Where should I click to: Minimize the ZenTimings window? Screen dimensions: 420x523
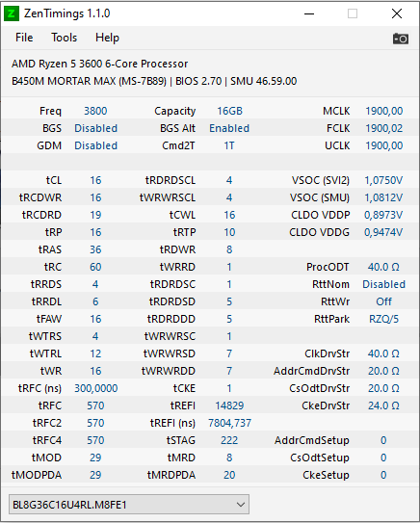pos(309,13)
